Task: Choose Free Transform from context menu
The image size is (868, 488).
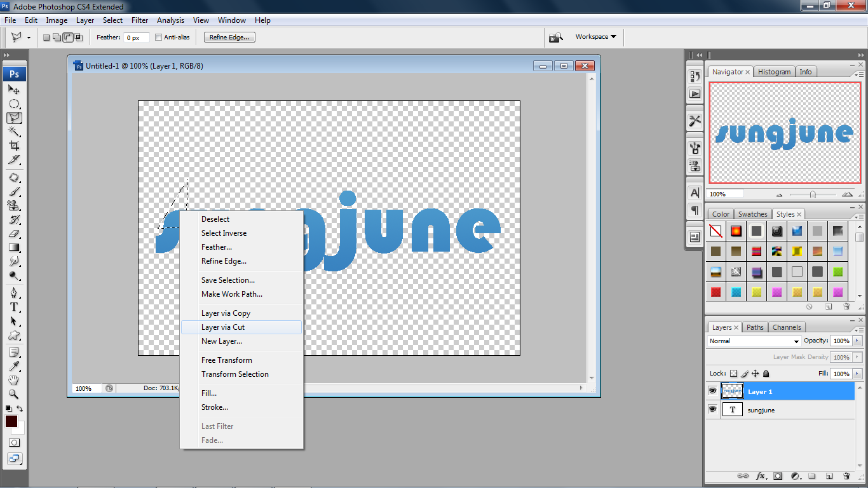Action: point(241,360)
